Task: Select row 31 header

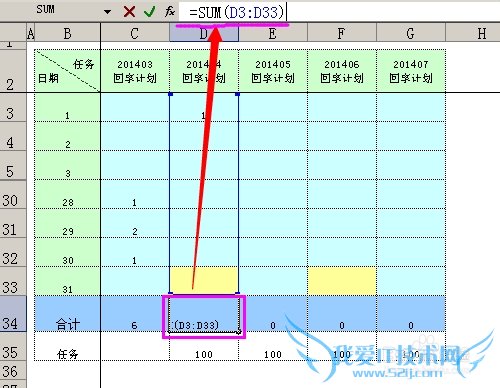Action: (13, 223)
